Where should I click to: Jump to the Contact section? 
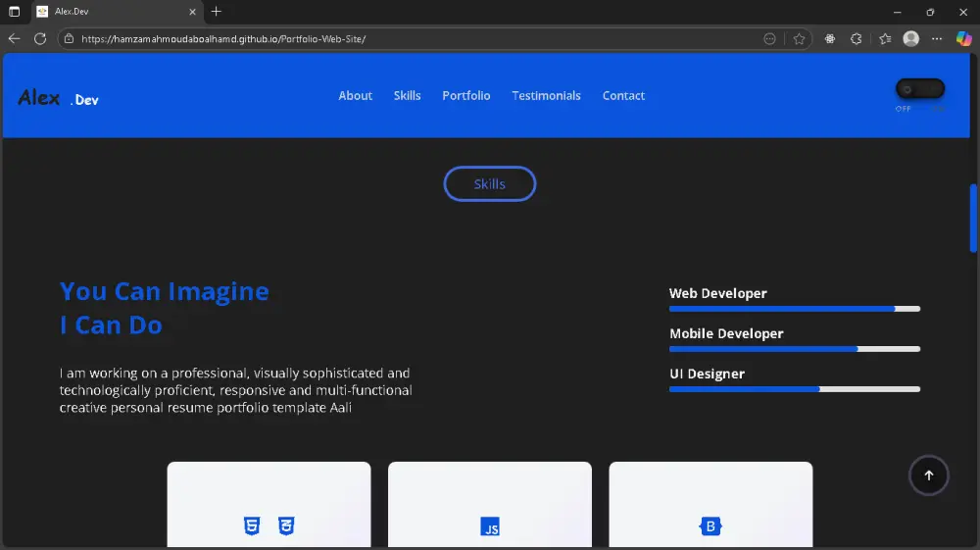(x=623, y=96)
